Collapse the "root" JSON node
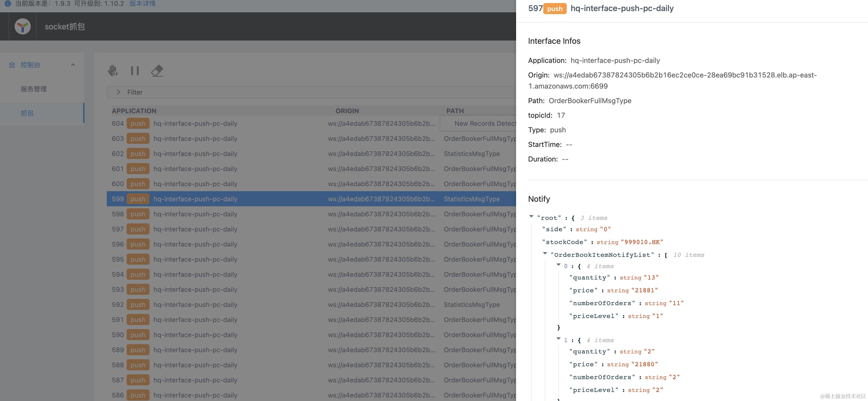This screenshot has height=401, width=868. [x=531, y=217]
